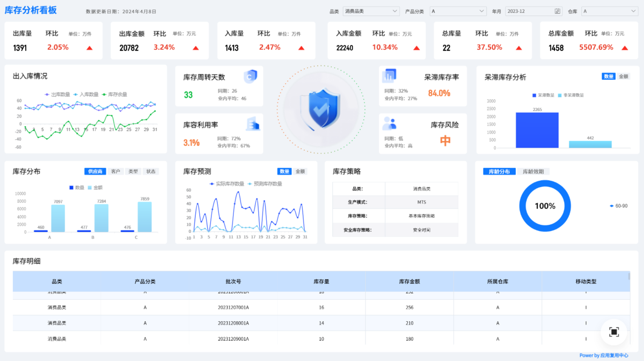Screen dimensions: 644x361
Task: Click the 库存金额 column header
Action: (409, 281)
